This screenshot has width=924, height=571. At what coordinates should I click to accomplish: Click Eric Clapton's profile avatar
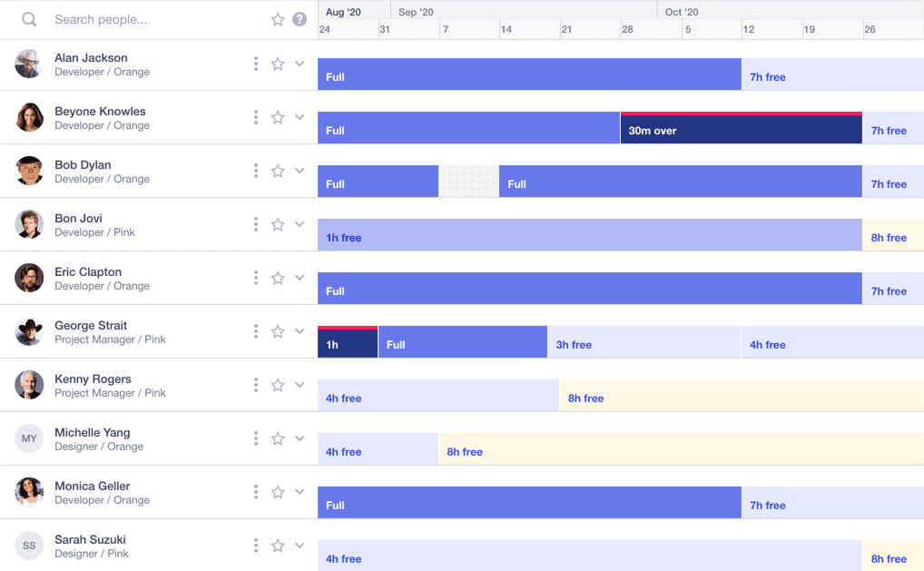click(29, 278)
